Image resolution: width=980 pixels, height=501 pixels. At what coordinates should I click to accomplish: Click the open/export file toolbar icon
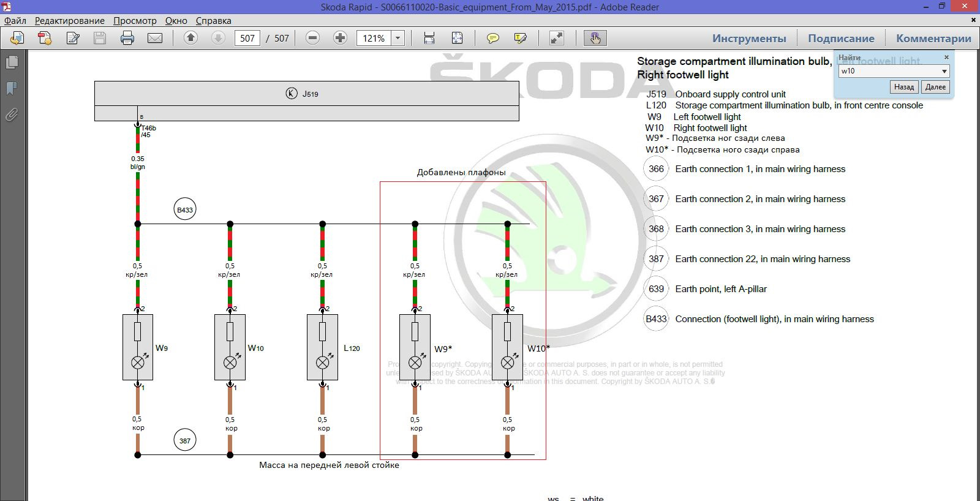[17, 38]
